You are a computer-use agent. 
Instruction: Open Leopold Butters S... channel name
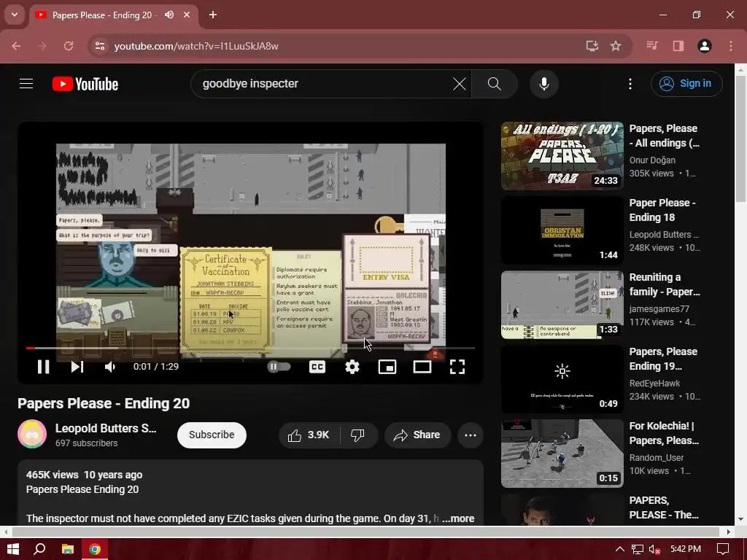[106, 428]
